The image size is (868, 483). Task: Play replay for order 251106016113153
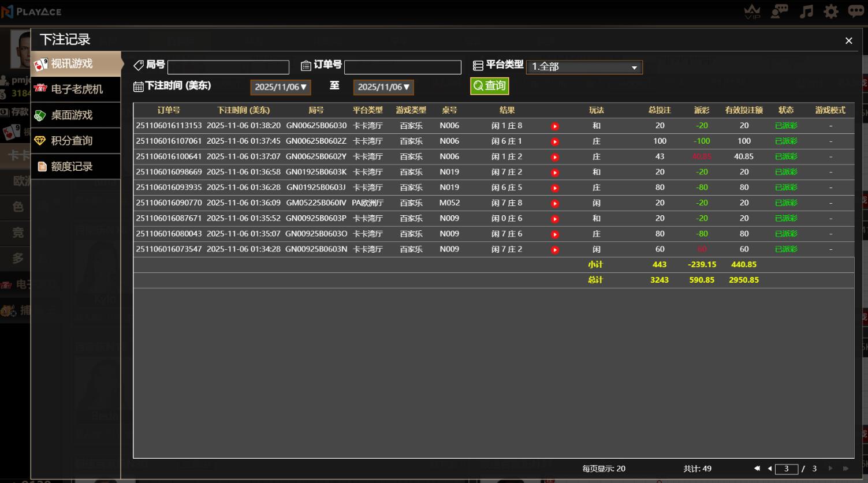pos(555,126)
